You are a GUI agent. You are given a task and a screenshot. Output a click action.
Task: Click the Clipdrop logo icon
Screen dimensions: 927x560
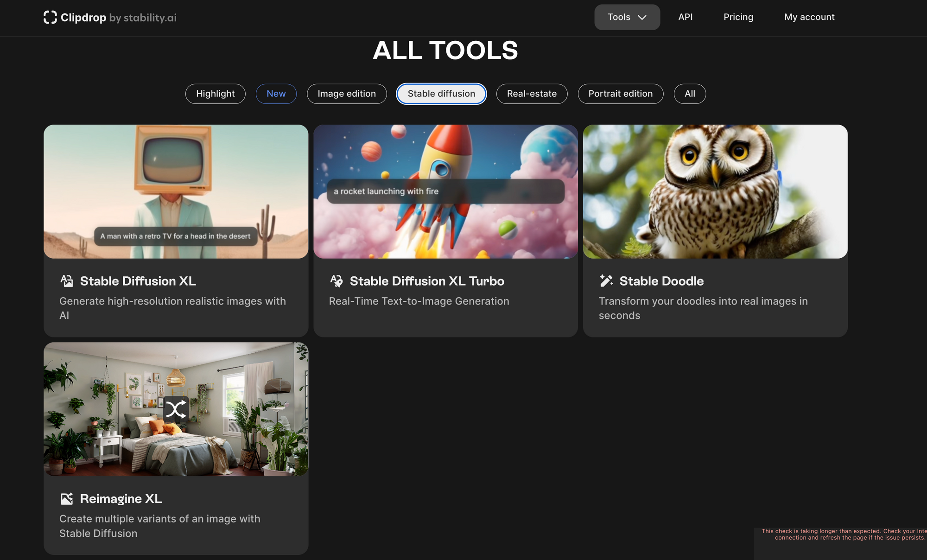[50, 17]
